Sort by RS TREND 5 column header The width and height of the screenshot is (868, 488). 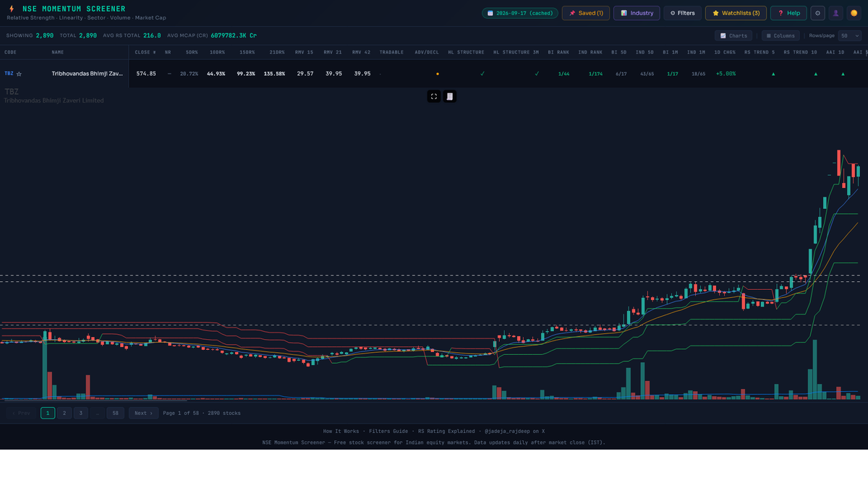(x=759, y=52)
